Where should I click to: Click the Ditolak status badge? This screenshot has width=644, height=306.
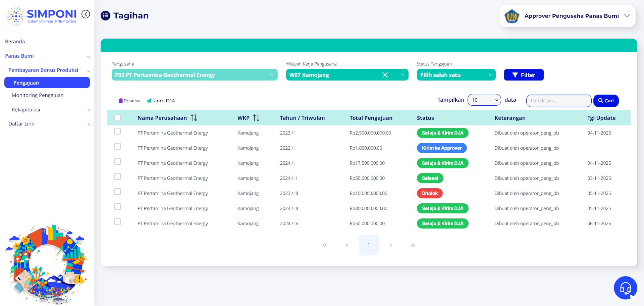[x=430, y=193]
